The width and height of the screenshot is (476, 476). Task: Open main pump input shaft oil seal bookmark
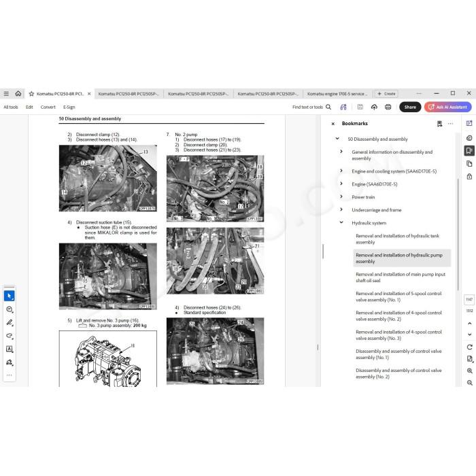[401, 277]
